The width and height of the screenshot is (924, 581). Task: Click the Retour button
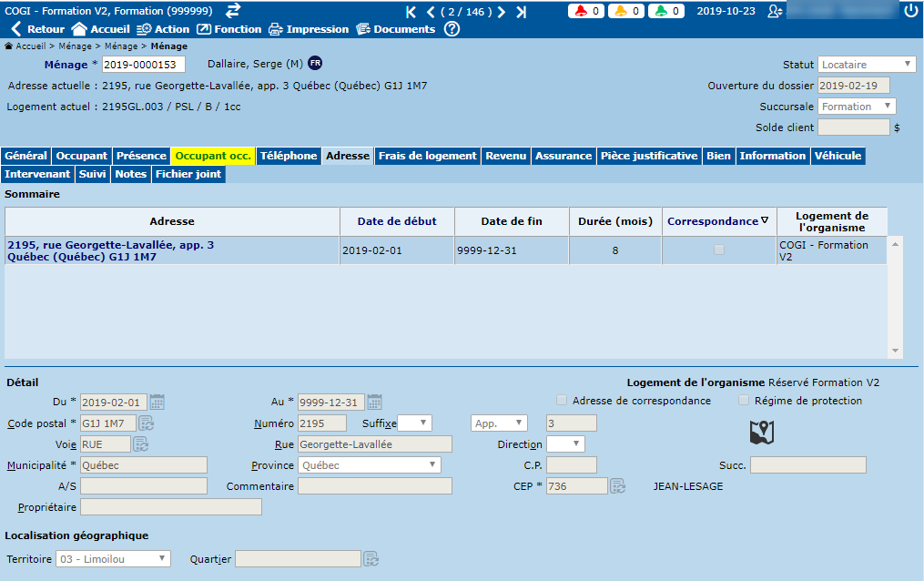[x=37, y=29]
